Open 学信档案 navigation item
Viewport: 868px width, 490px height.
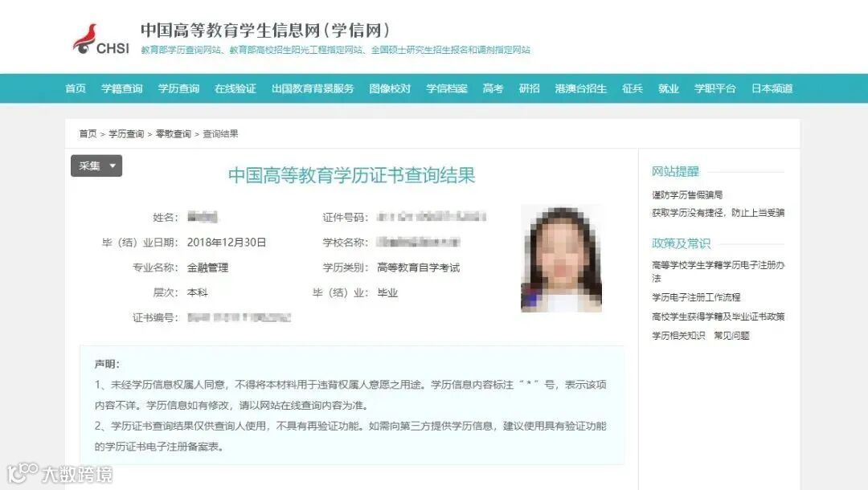click(447, 88)
